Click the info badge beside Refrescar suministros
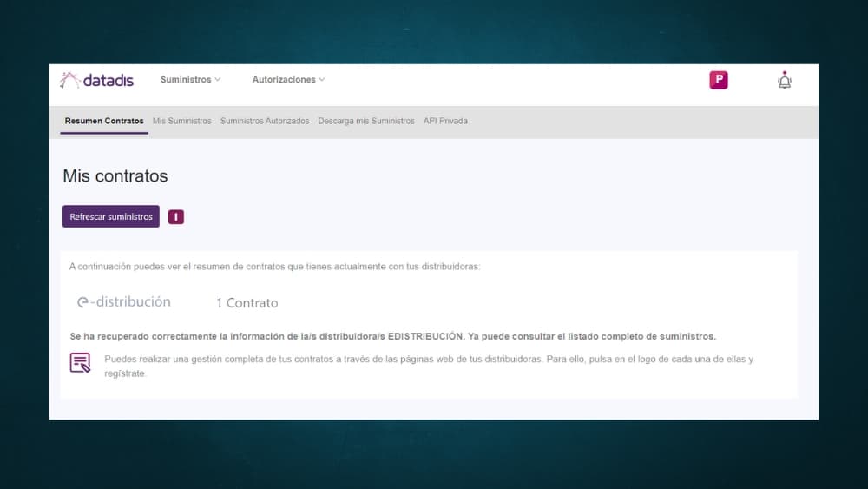 pyautogui.click(x=176, y=217)
